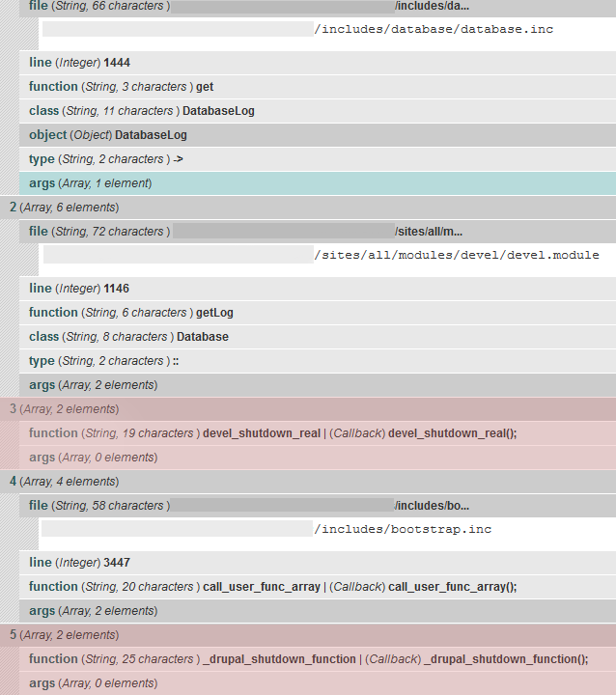Click the /includes/bootstrap.inc path text
The width and height of the screenshot is (616, 695).
(405, 529)
